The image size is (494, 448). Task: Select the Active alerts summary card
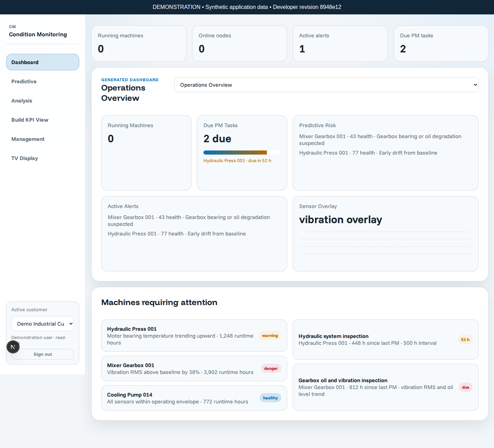[340, 44]
